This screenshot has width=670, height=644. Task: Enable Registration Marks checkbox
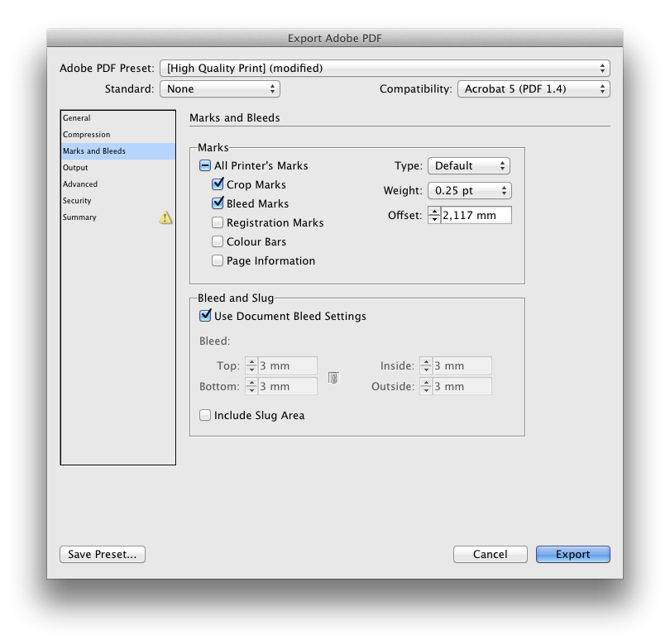coord(218,222)
